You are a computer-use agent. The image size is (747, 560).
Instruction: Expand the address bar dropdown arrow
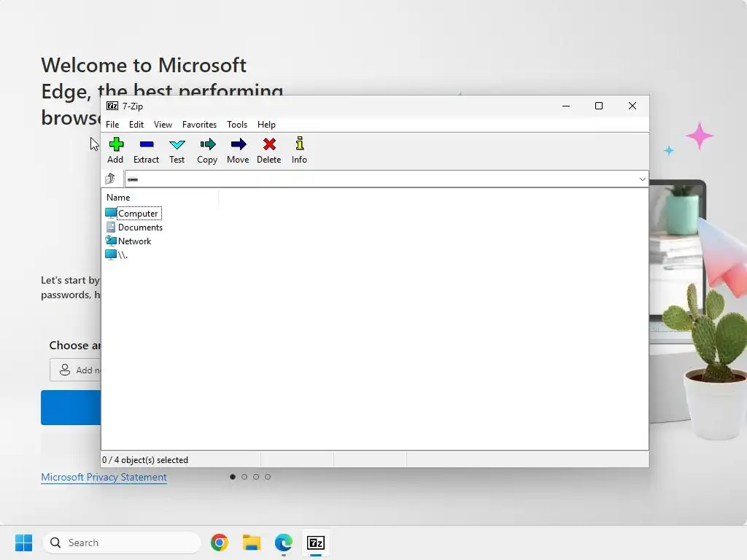(x=642, y=179)
